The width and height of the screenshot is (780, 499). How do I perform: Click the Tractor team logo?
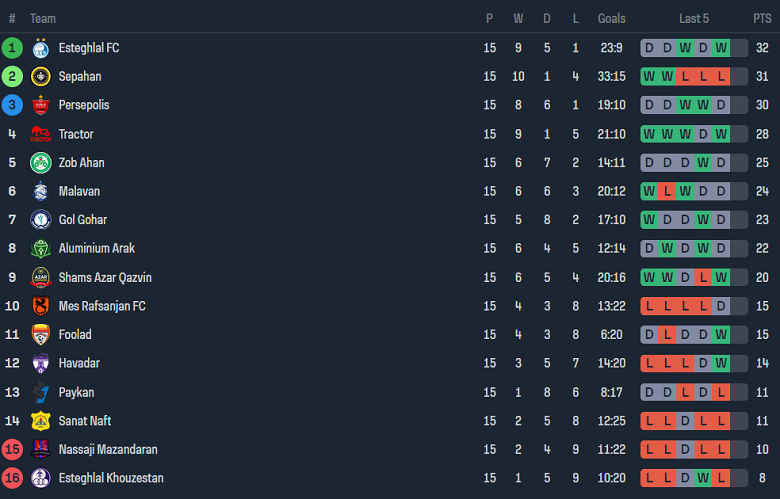pos(41,134)
